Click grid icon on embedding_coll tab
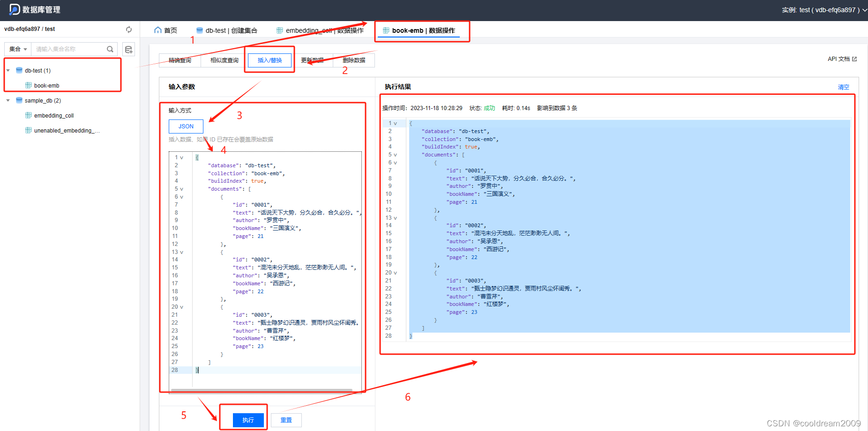 tap(280, 30)
